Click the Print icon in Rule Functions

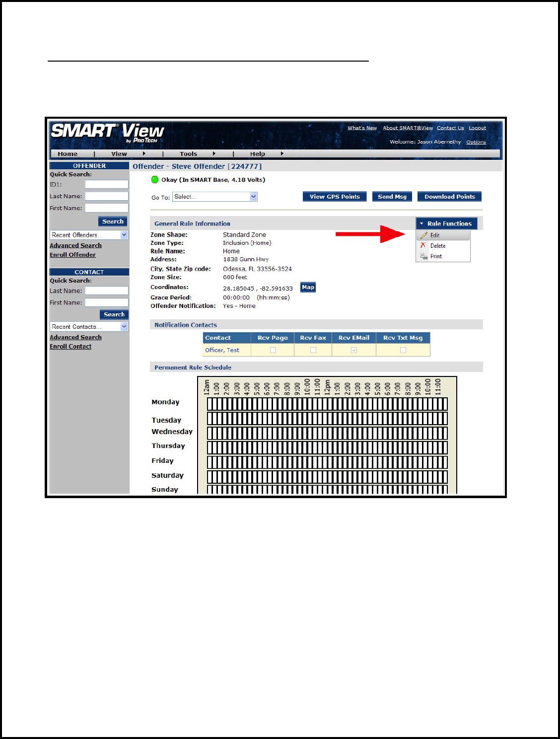coord(423,256)
